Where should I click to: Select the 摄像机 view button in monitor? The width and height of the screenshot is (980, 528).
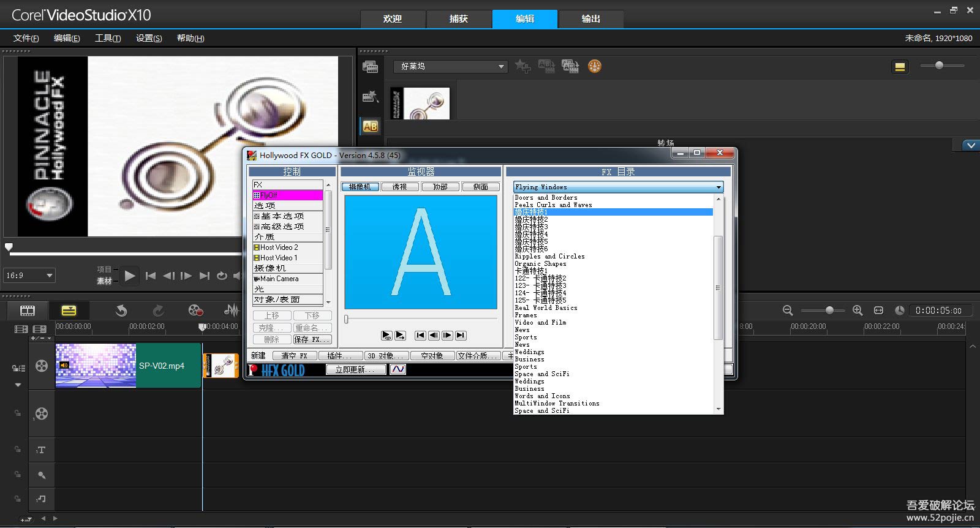pos(360,187)
